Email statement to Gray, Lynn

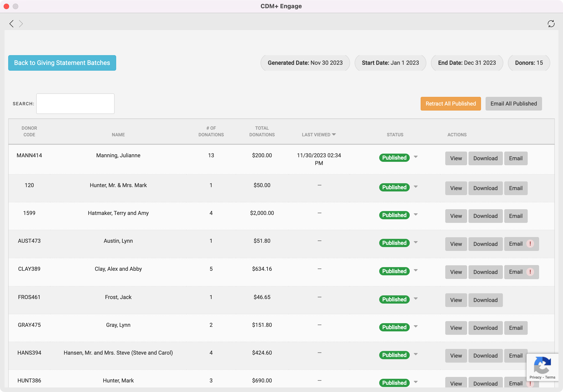(515, 328)
